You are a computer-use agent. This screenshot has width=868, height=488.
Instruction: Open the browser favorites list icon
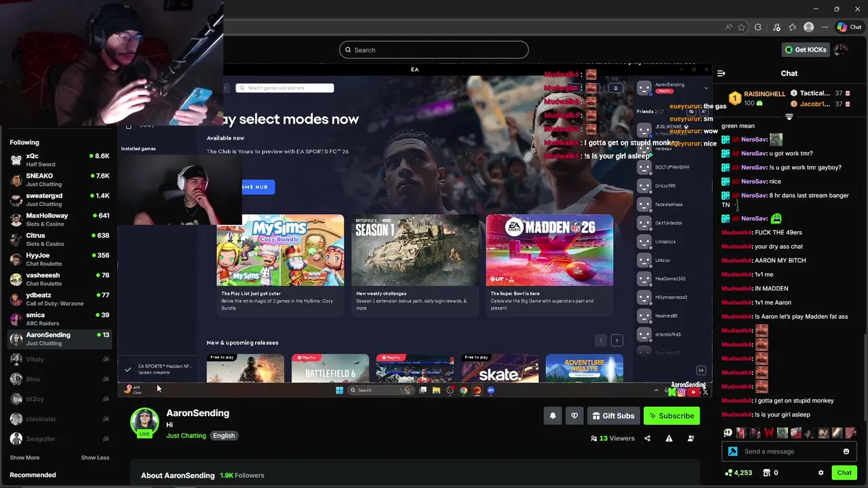792,27
